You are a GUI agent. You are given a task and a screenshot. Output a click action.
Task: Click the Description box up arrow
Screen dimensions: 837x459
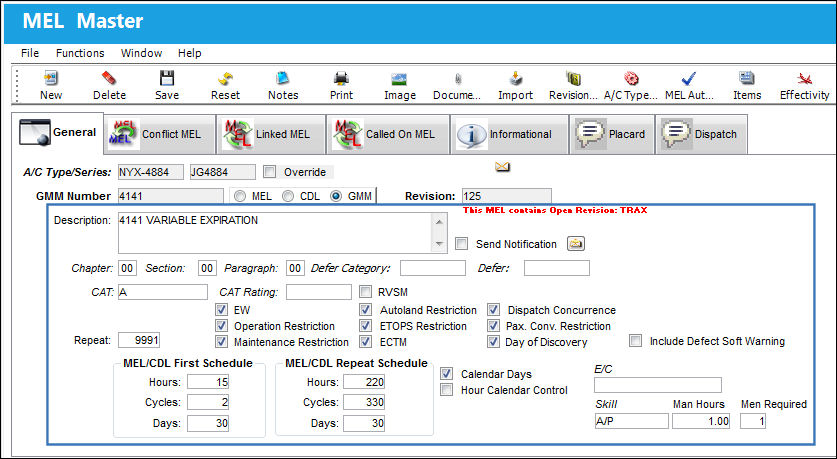[x=439, y=222]
